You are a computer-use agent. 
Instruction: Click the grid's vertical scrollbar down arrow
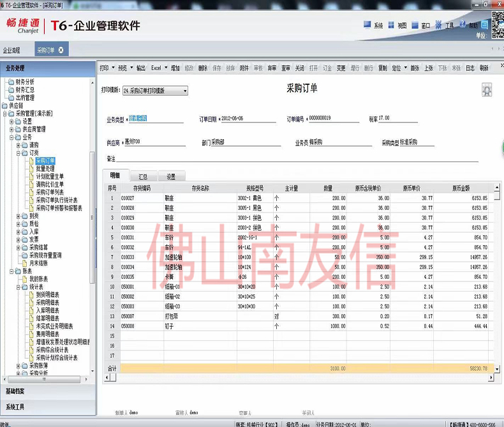(497, 369)
